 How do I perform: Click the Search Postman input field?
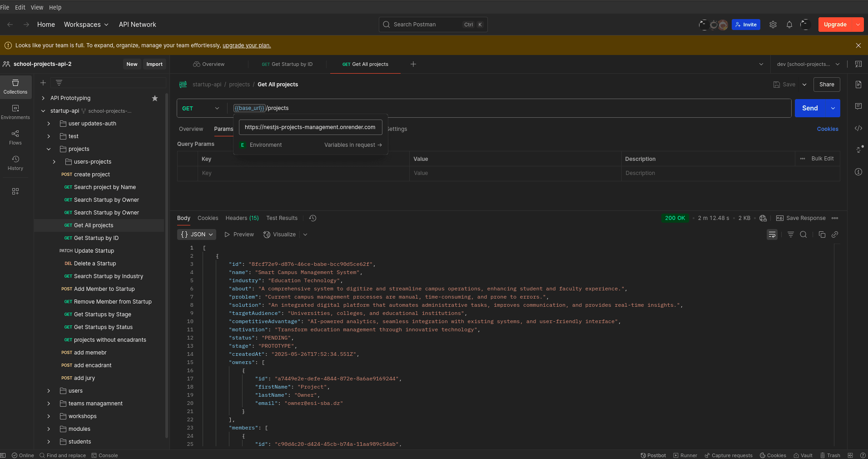(433, 25)
